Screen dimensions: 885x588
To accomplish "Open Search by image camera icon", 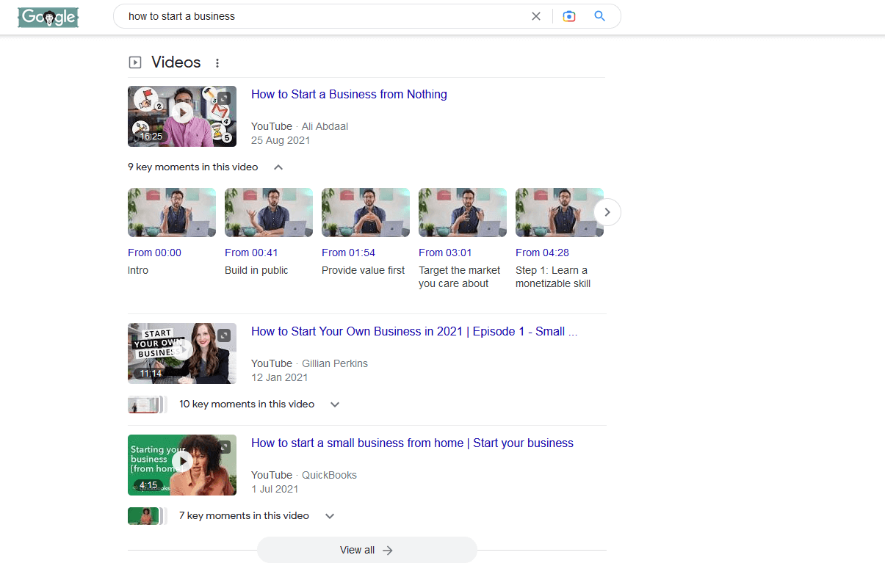I will (x=569, y=16).
